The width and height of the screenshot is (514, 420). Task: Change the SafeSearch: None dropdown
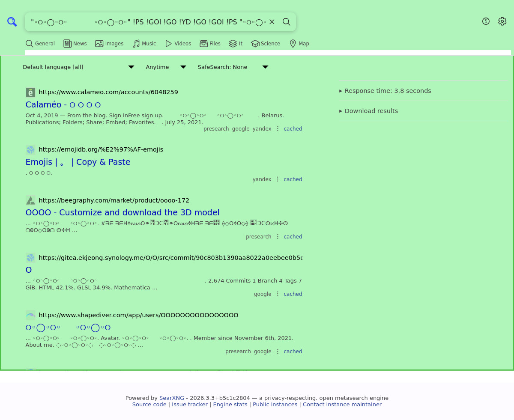pyautogui.click(x=233, y=67)
